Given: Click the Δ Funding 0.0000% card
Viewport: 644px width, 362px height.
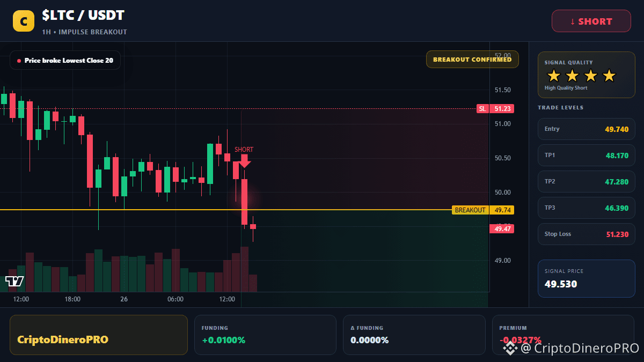Looking at the screenshot, I should pos(414,335).
